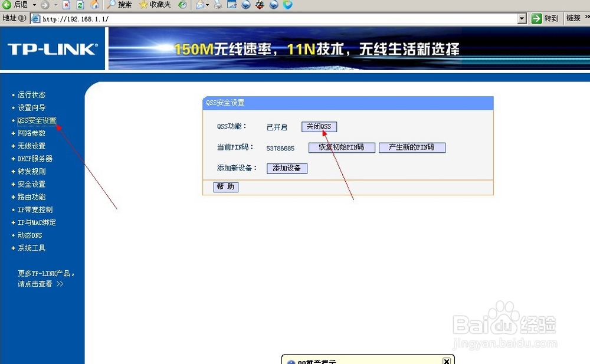Open the Favorites (收藏夹) button

click(155, 5)
